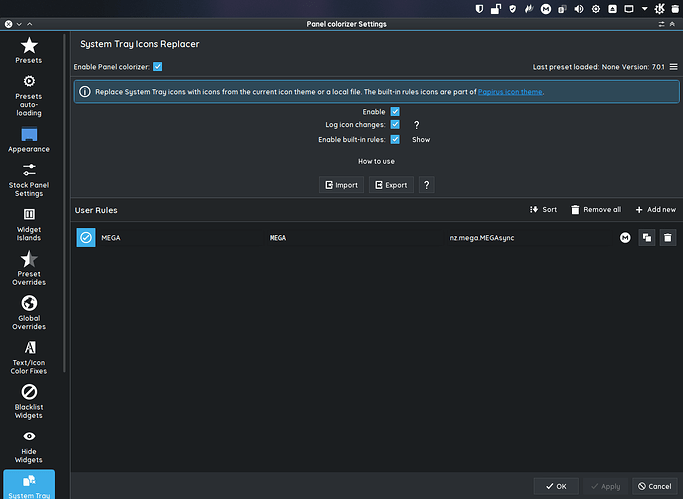Image resolution: width=683 pixels, height=499 pixels.
Task: Select Global Overrides in sidebar
Action: coord(29,312)
